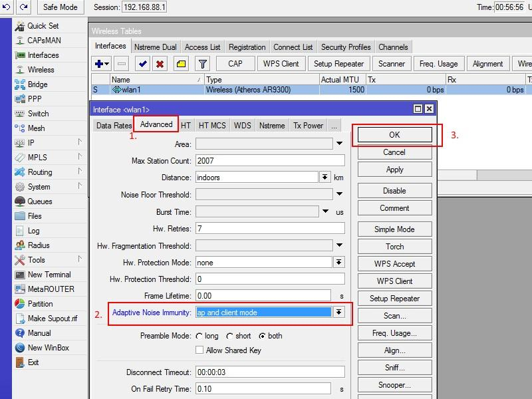Switch to the Security Profiles tab
532x399 pixels.
pyautogui.click(x=346, y=47)
